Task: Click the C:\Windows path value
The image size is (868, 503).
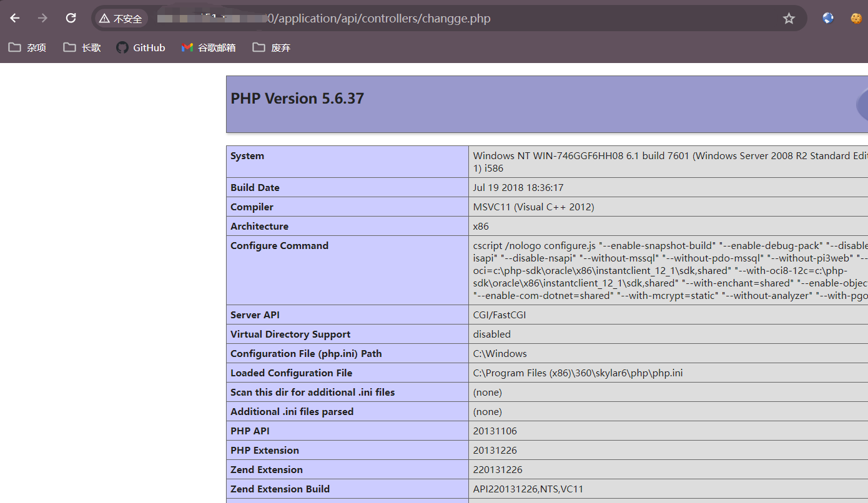Action: point(500,353)
